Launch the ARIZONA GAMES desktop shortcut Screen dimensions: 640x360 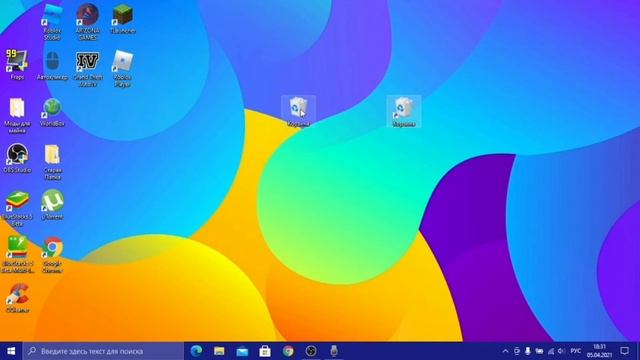pos(87,22)
